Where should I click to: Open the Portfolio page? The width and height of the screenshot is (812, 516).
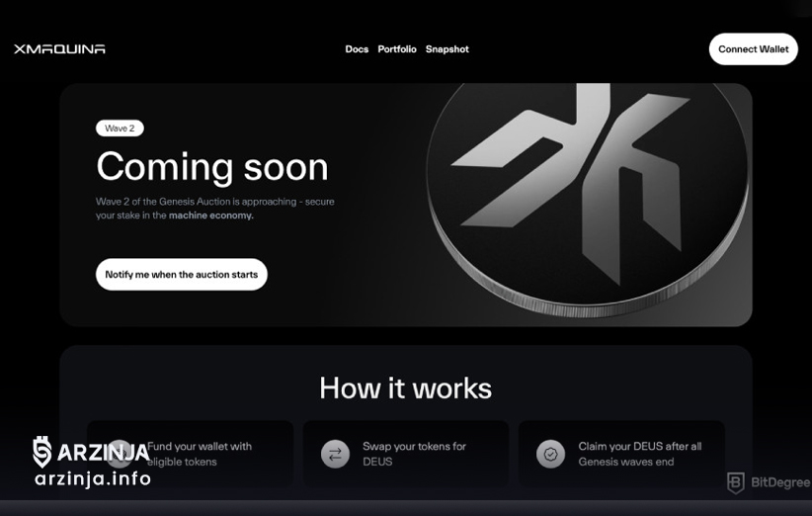(x=397, y=49)
